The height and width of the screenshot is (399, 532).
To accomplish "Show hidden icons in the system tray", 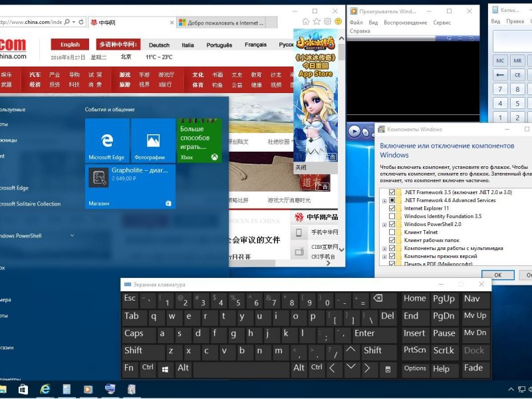I will (x=511, y=389).
